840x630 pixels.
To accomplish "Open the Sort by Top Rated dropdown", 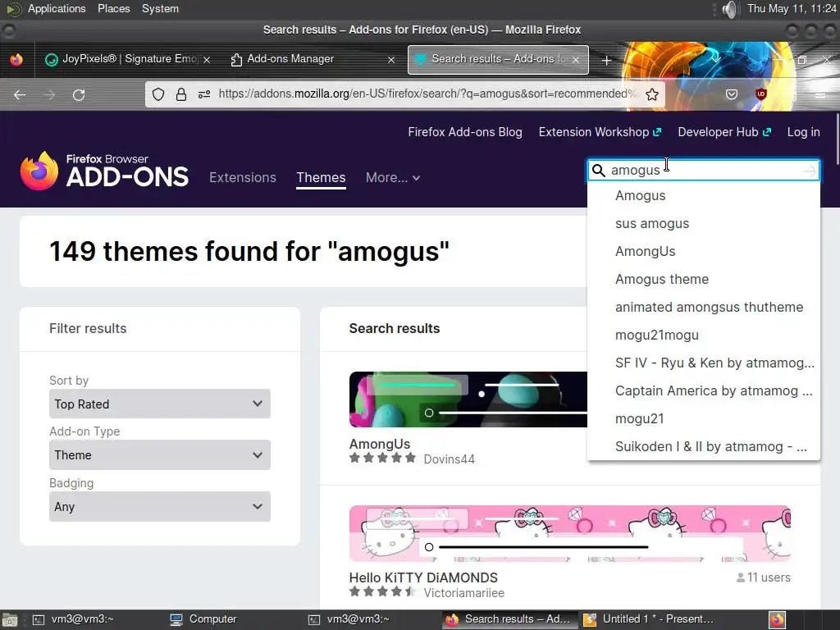I will coord(160,404).
